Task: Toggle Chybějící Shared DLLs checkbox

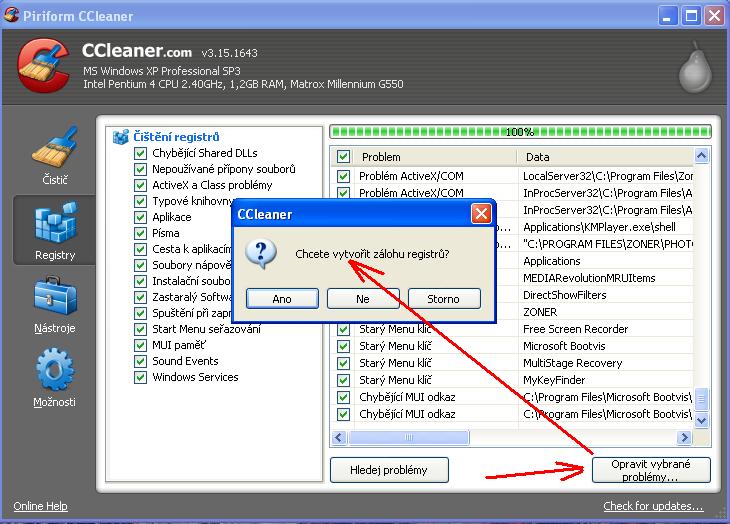Action: coord(140,153)
